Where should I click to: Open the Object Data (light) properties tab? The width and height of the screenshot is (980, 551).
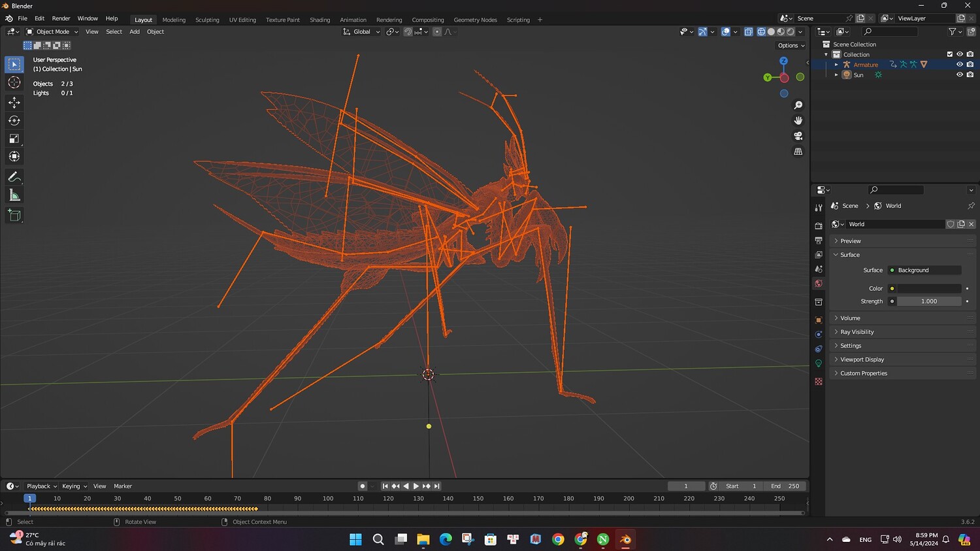819,363
